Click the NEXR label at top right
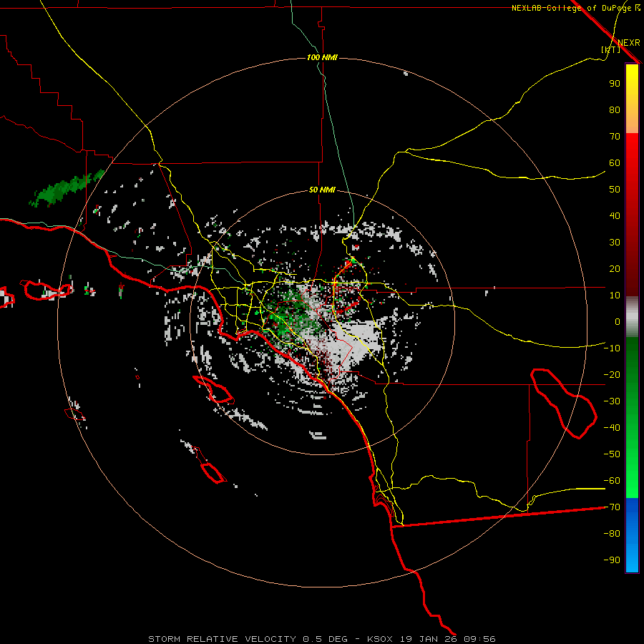The image size is (644, 644). [x=628, y=43]
